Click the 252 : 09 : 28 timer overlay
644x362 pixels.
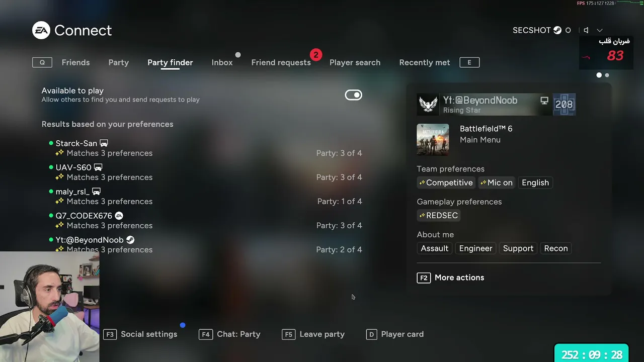(592, 353)
